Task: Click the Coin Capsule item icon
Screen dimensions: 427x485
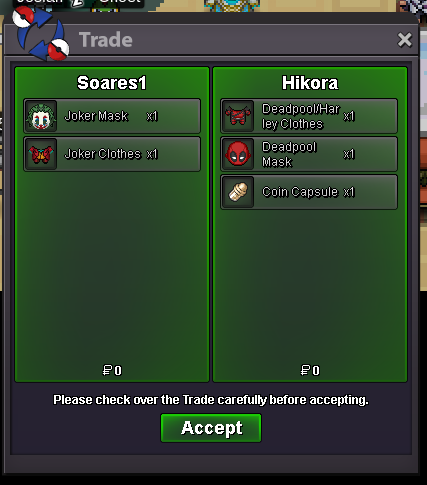Action: click(238, 192)
